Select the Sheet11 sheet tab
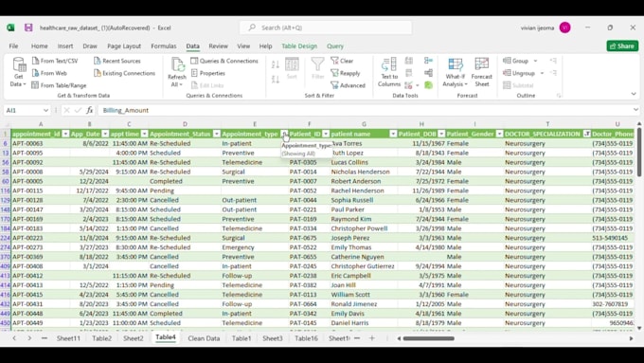 pos(68,338)
